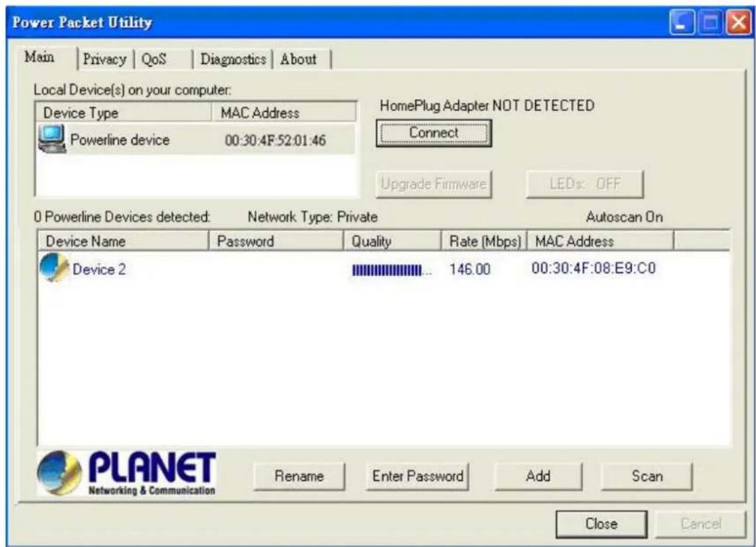This screenshot has width=756, height=547.
Task: Open the QoS tab
Action: tap(154, 59)
